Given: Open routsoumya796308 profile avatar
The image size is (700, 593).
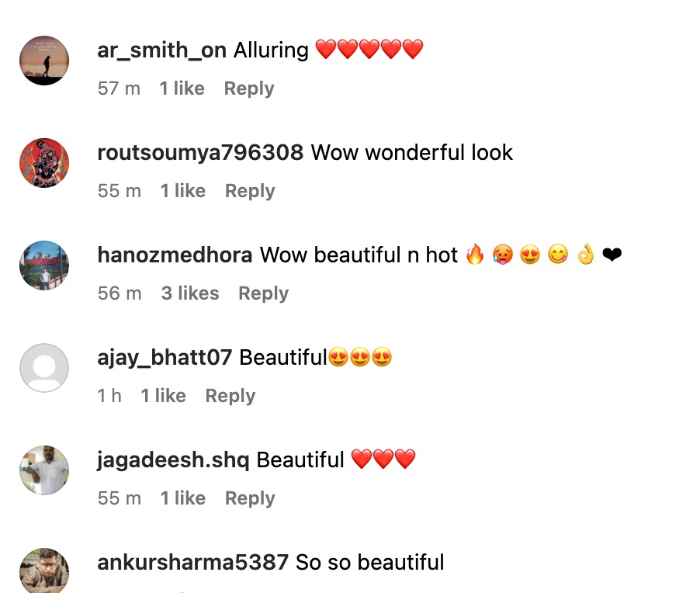Looking at the screenshot, I should click(44, 163).
